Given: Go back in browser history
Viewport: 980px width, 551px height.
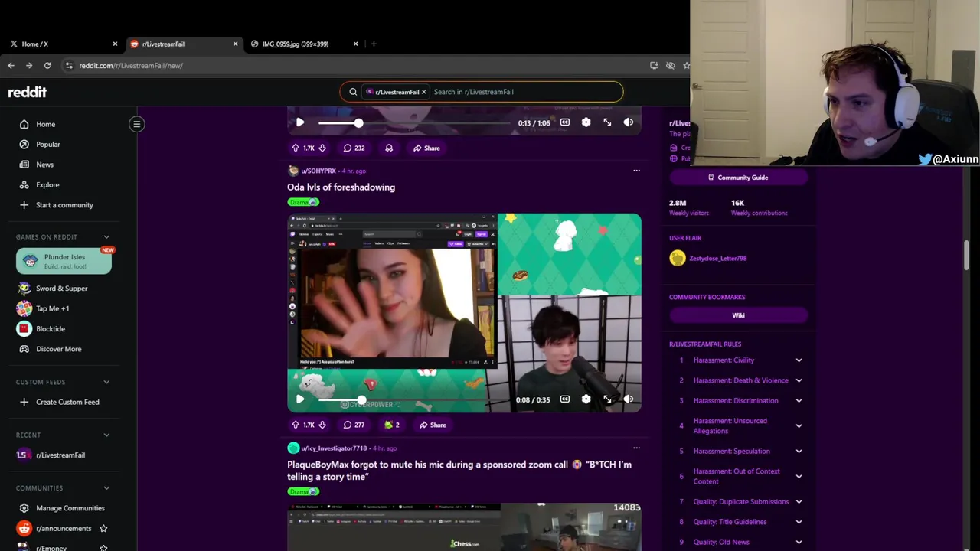Looking at the screenshot, I should (x=11, y=66).
